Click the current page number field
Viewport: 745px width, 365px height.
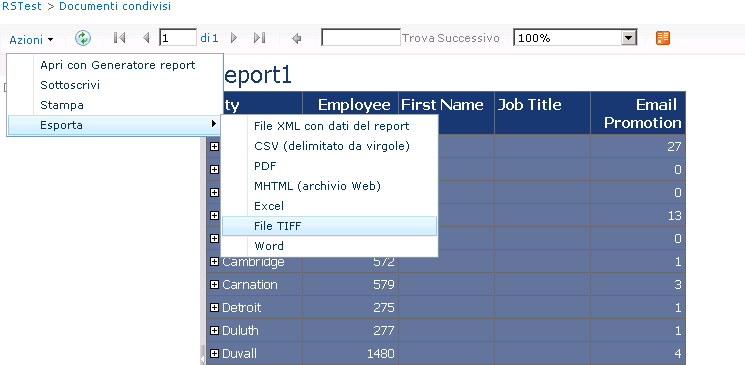178,38
